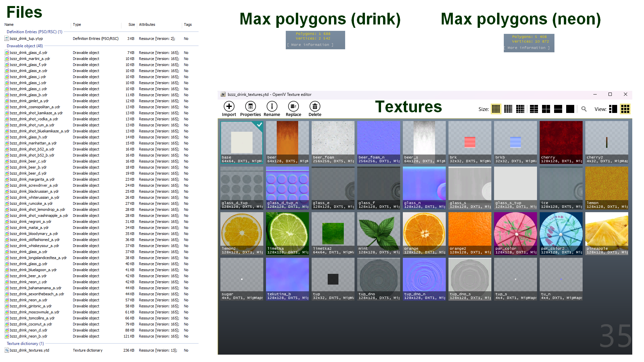Select bzzz_drink_neon_b.ydr file in list

point(29,336)
